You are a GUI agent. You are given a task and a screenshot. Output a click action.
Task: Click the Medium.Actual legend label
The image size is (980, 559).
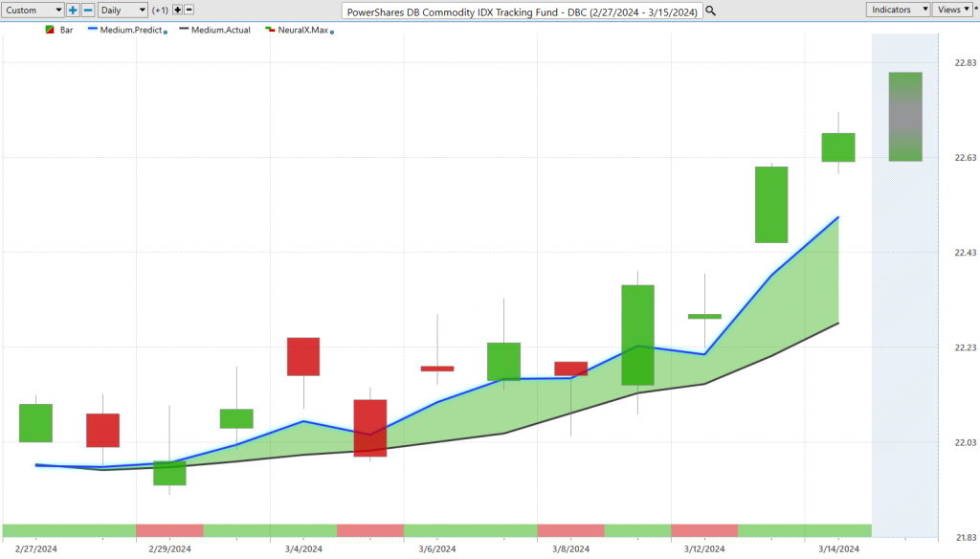point(221,30)
